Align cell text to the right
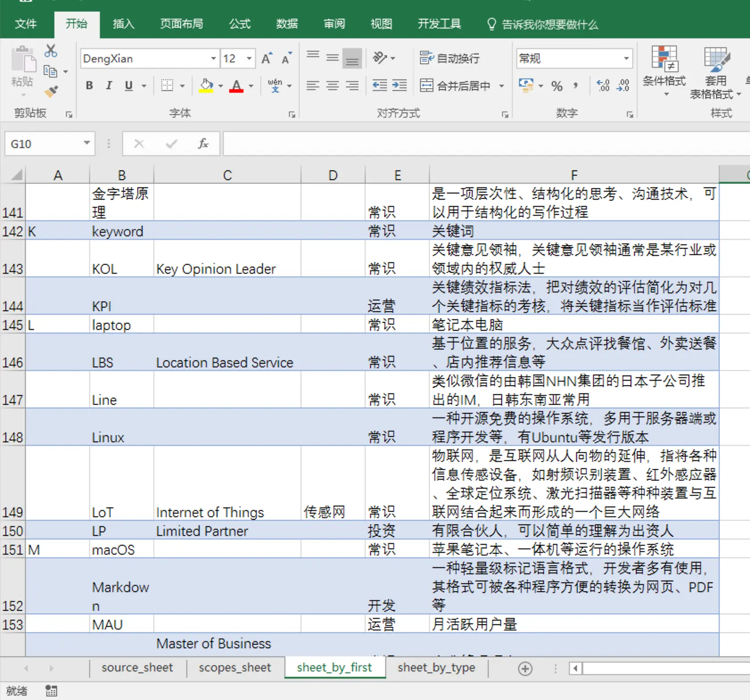Image resolution: width=750 pixels, height=700 pixels. coord(352,86)
